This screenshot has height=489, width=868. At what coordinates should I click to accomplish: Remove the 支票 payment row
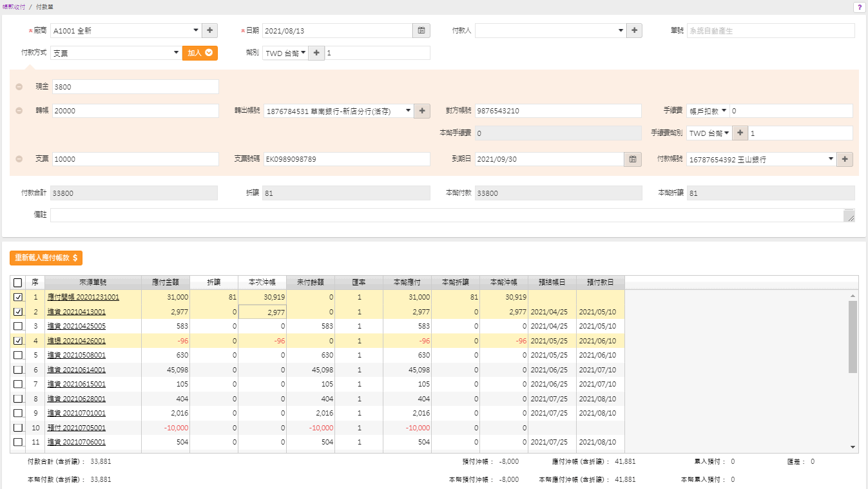point(19,159)
